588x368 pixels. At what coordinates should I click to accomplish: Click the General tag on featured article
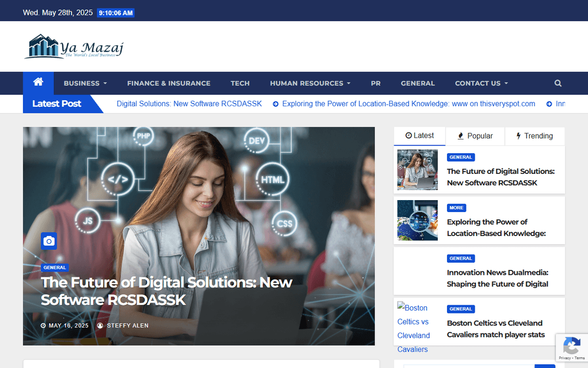tap(55, 268)
